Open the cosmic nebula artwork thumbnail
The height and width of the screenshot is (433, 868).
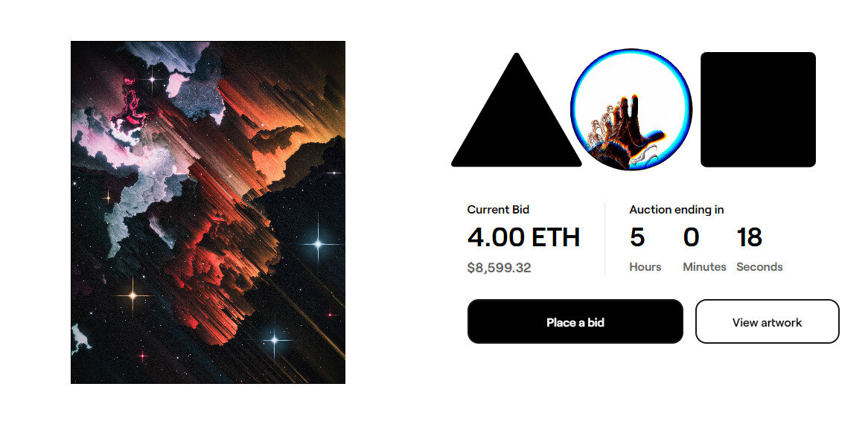[208, 212]
